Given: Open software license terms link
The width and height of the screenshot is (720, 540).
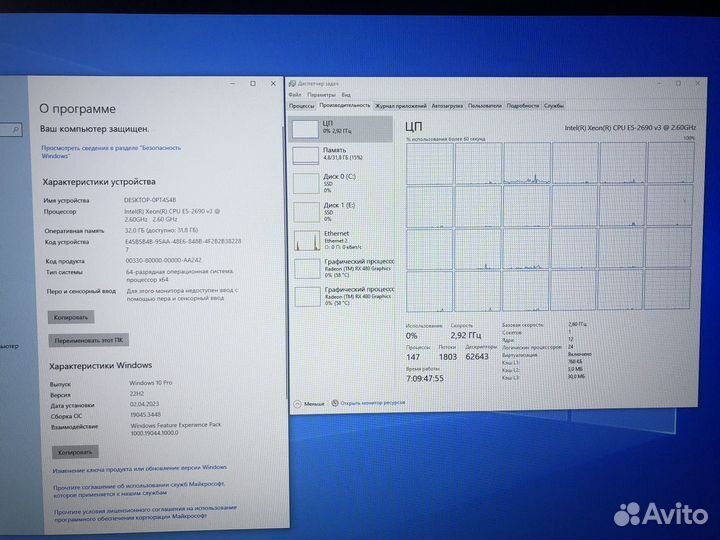Looking at the screenshot, I should coord(145,514).
